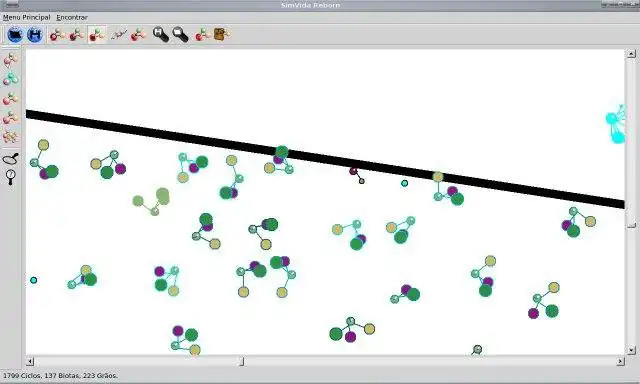Click the horizontal scrollbar thumb handle
This screenshot has width=640, height=384.
[x=241, y=361]
